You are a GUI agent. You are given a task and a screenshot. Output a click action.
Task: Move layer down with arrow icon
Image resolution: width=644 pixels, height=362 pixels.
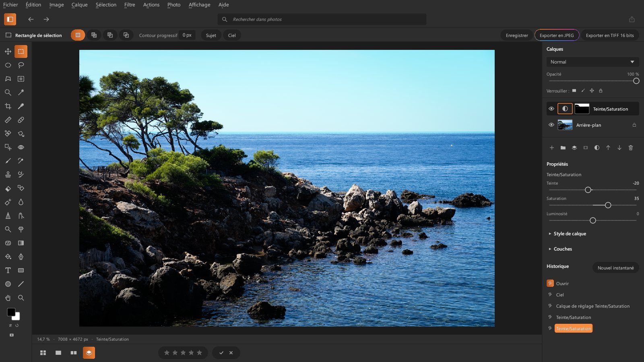point(619,148)
